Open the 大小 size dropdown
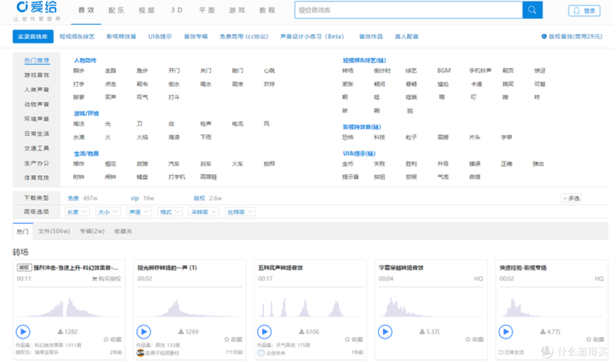The height and width of the screenshot is (364, 613). (x=108, y=211)
